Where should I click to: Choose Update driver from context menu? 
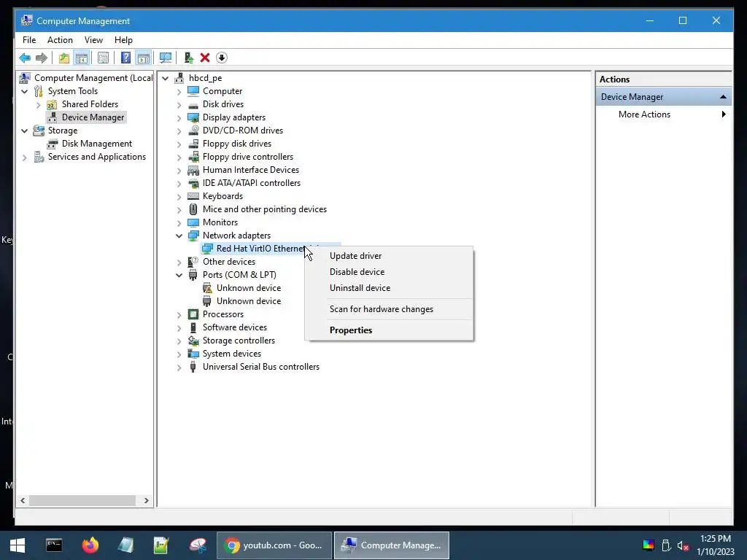(x=389, y=256)
